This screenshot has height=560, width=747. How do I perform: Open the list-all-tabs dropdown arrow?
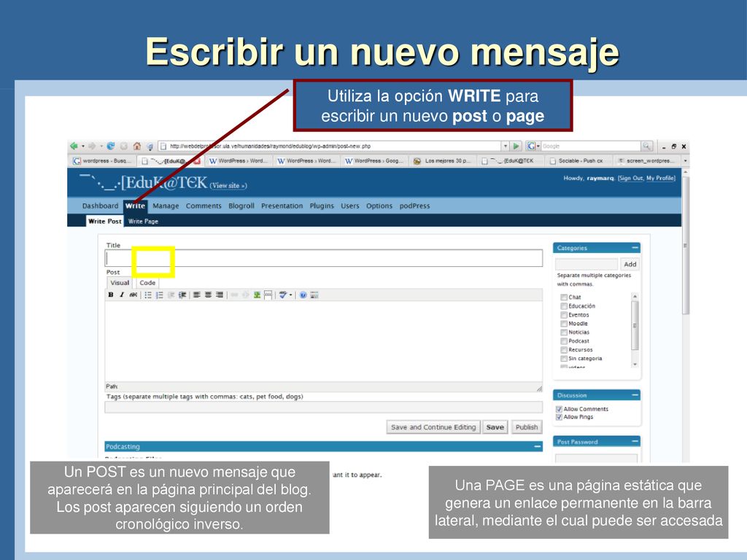685,161
